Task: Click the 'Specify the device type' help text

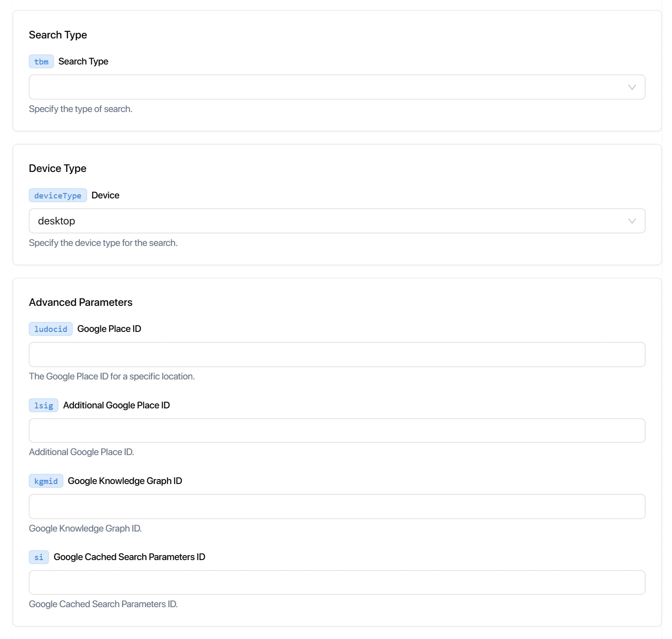Action: point(103,243)
